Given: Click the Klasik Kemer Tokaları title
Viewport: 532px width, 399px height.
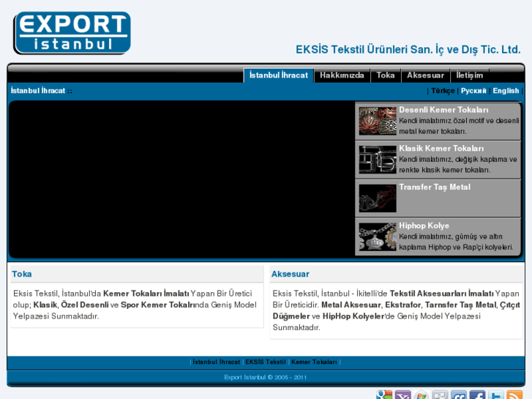Looking at the screenshot, I should 441,149.
